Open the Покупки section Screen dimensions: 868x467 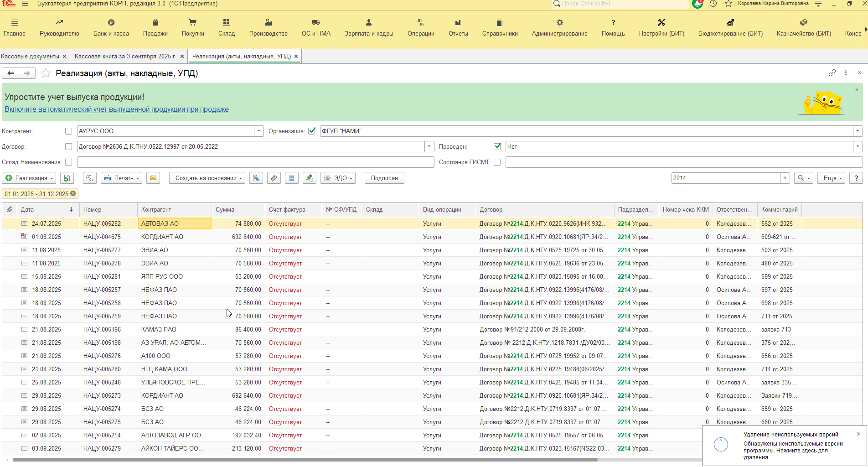[x=193, y=28]
